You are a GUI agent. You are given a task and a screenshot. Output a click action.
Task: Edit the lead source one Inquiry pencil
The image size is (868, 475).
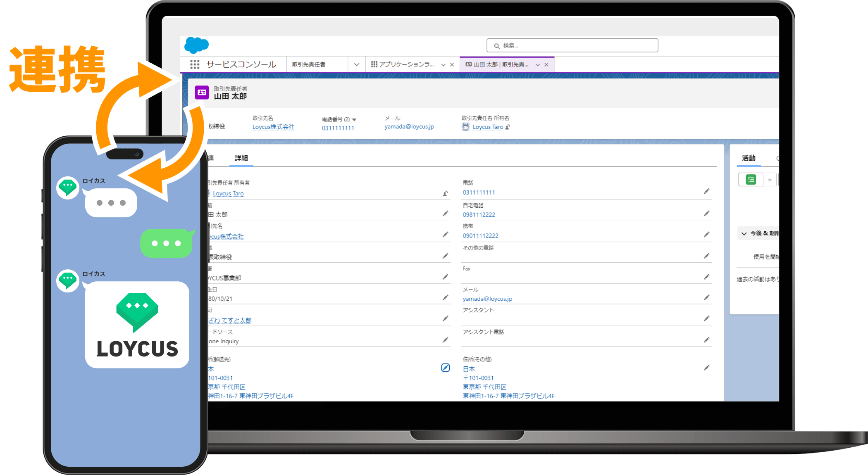446,340
